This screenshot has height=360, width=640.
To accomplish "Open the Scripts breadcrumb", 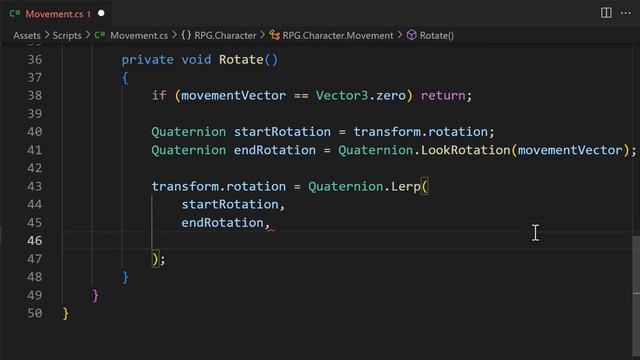I will pyautogui.click(x=67, y=36).
